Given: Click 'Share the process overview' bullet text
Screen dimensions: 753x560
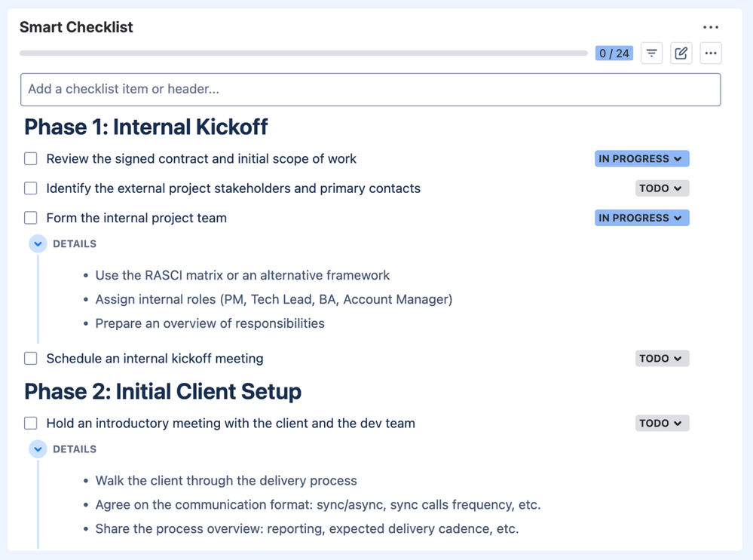Looking at the screenshot, I should tap(307, 529).
